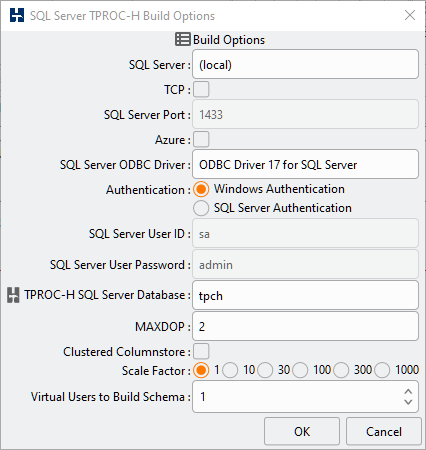Screen dimensions: 426x450
Task: Select Windows Authentication radio button
Action: pyautogui.click(x=201, y=189)
